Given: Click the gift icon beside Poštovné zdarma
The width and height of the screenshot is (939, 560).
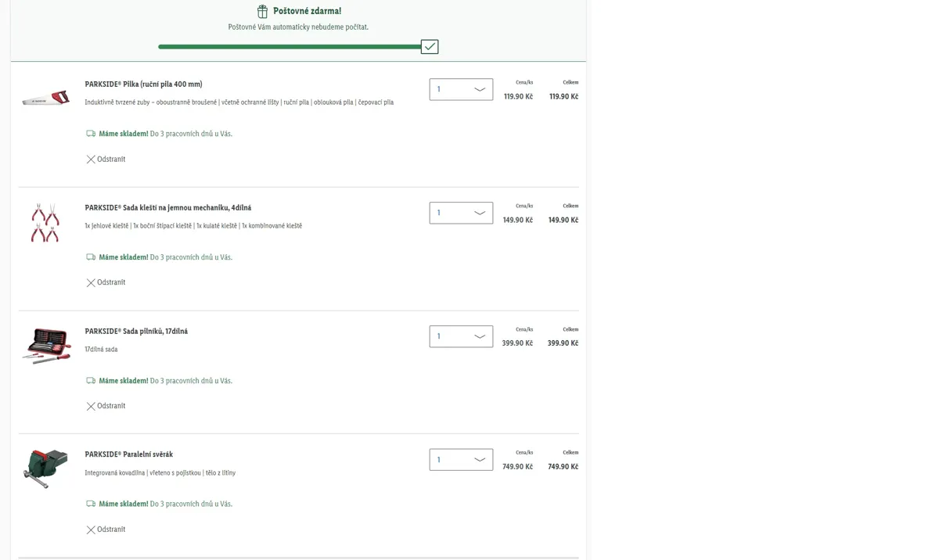Looking at the screenshot, I should click(263, 11).
